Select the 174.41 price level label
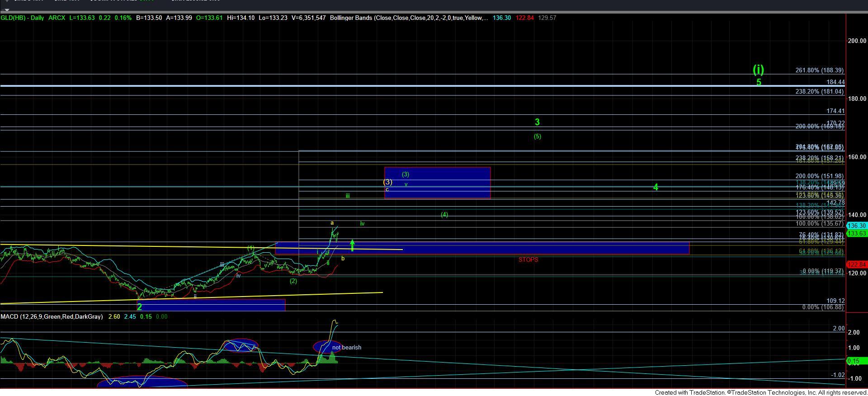This screenshot has width=868, height=396. pos(835,111)
